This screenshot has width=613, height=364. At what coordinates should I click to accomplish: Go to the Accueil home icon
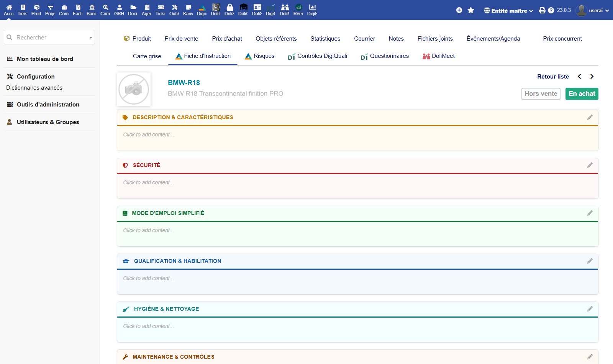(9, 10)
